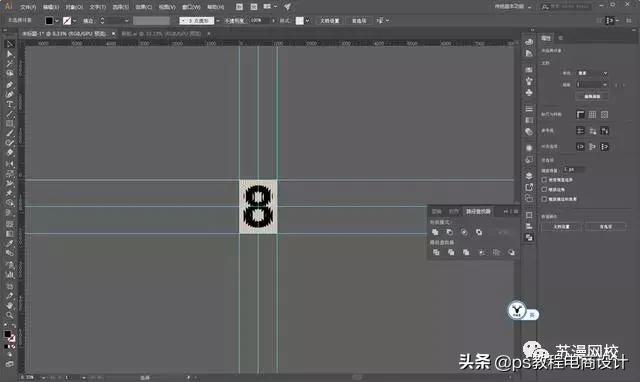This screenshot has height=382, width=640.
Task: Toggle snap to point option
Action: [x=580, y=147]
